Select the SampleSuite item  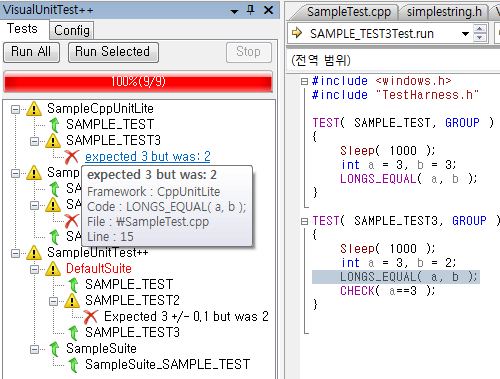(x=101, y=349)
